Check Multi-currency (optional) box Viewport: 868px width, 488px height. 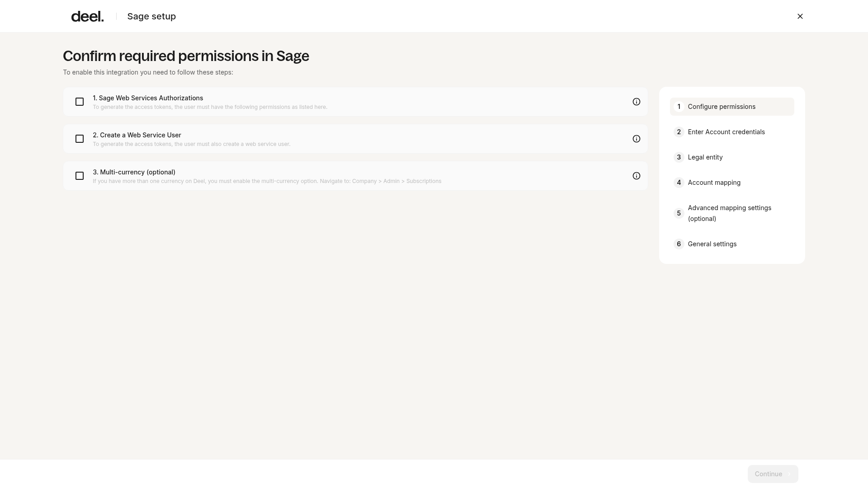[x=80, y=176]
